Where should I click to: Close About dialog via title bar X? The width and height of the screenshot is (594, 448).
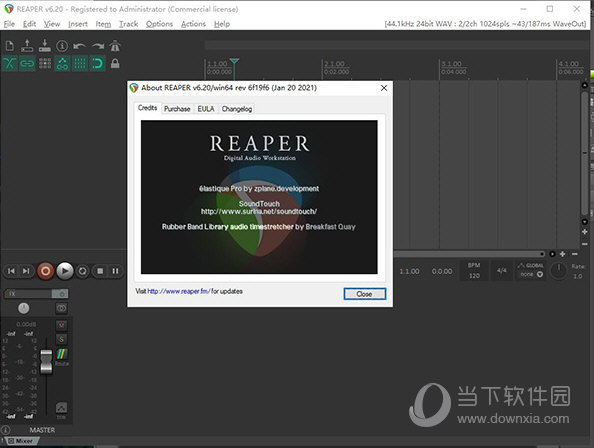pyautogui.click(x=384, y=88)
